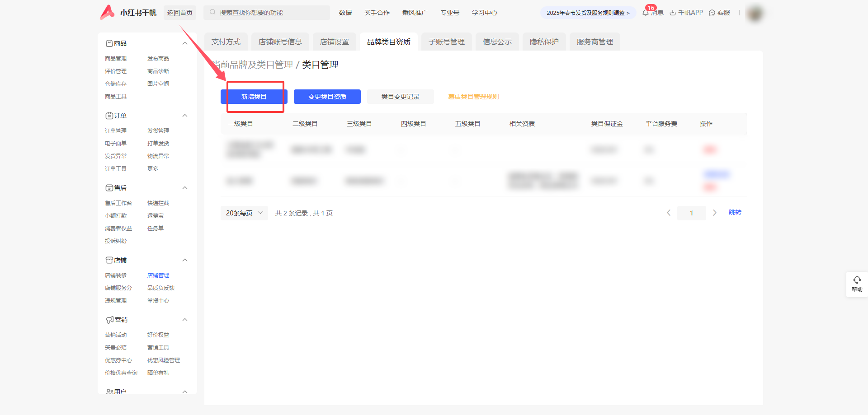Click the 店铺 section icon in sidebar
The height and width of the screenshot is (415, 868).
click(x=109, y=260)
